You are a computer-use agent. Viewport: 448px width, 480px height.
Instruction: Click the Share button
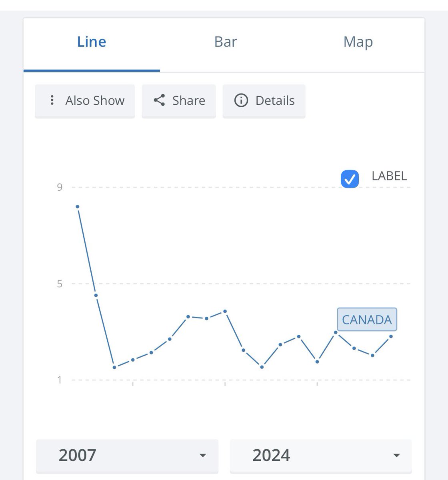tap(179, 101)
